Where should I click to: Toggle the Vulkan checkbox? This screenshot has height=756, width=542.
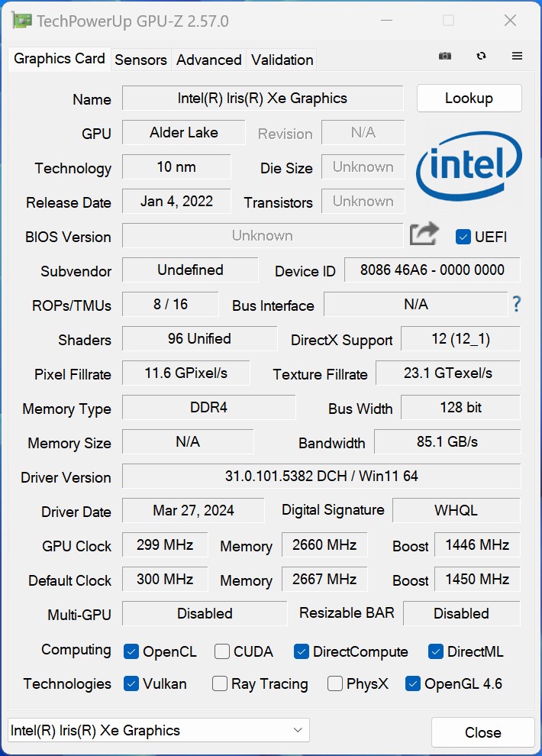click(131, 683)
